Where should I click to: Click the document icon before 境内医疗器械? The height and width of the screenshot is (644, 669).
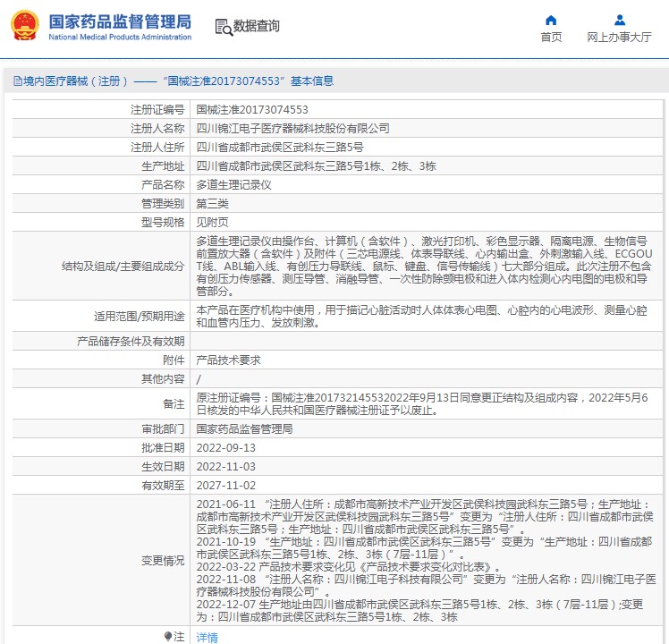coord(18,81)
